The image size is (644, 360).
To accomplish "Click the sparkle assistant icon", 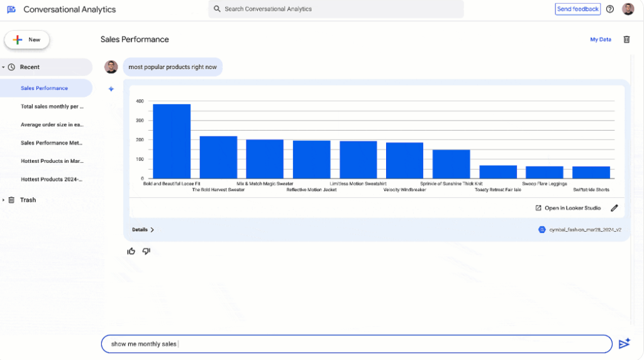I will click(111, 89).
